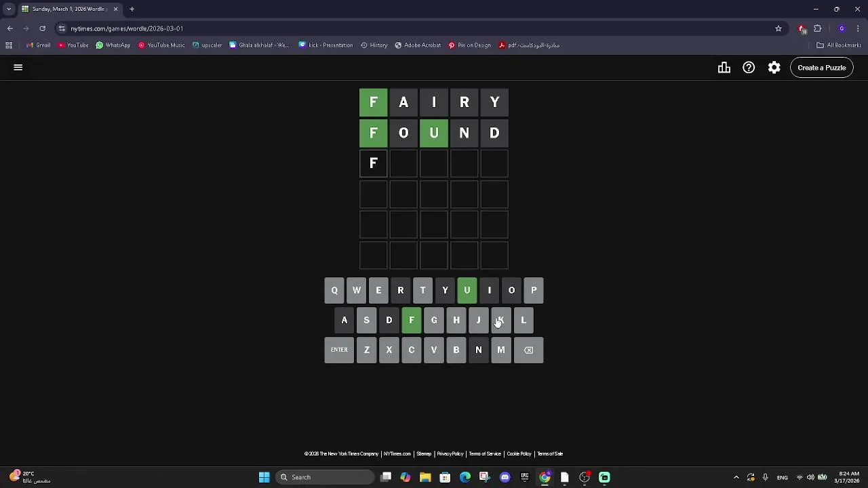Screen dimensions: 868x488
Task: Open Microsoft Edge from the taskbar
Action: [x=465, y=477]
